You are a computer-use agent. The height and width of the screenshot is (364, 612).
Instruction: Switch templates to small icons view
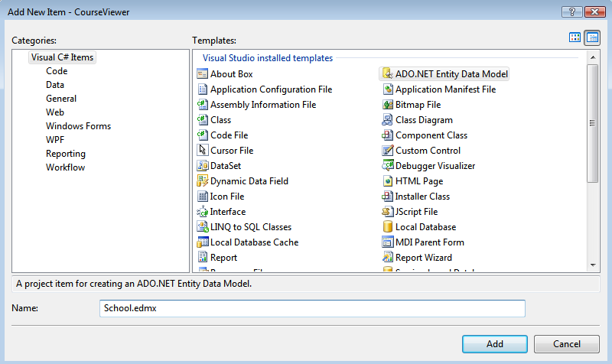click(x=592, y=37)
